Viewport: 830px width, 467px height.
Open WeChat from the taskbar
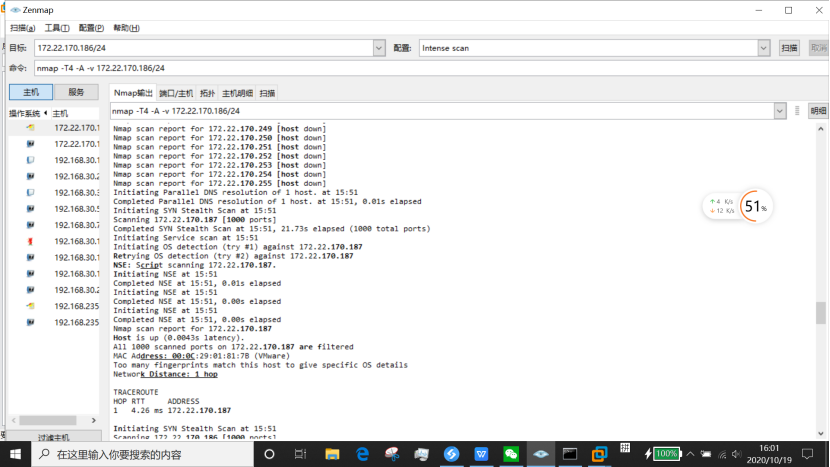[511, 454]
